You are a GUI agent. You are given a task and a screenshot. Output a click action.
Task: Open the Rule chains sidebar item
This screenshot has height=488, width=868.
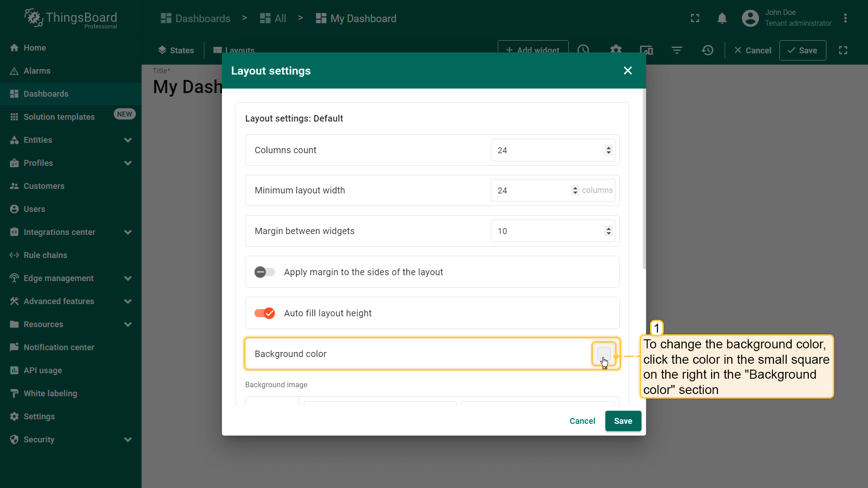[x=45, y=255]
